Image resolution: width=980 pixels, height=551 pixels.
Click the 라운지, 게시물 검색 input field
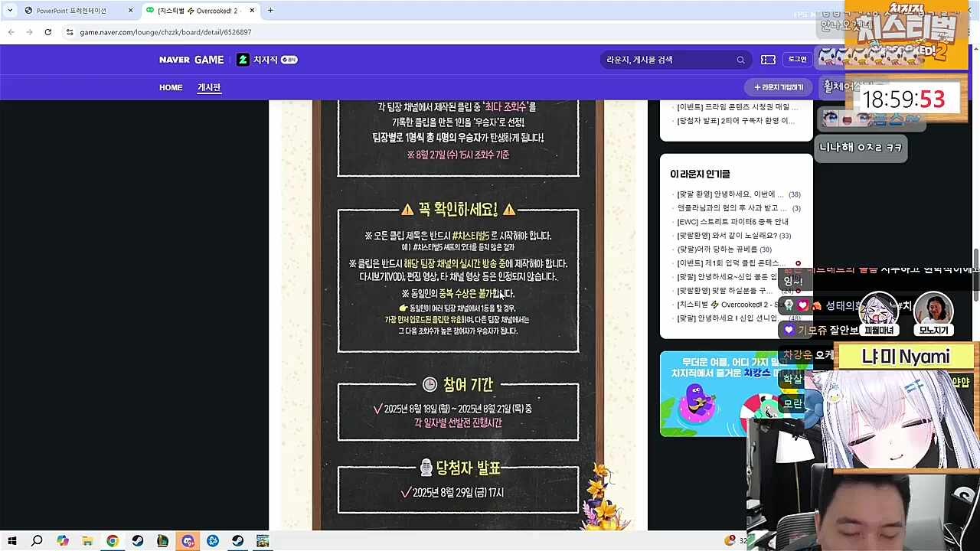[666, 60]
